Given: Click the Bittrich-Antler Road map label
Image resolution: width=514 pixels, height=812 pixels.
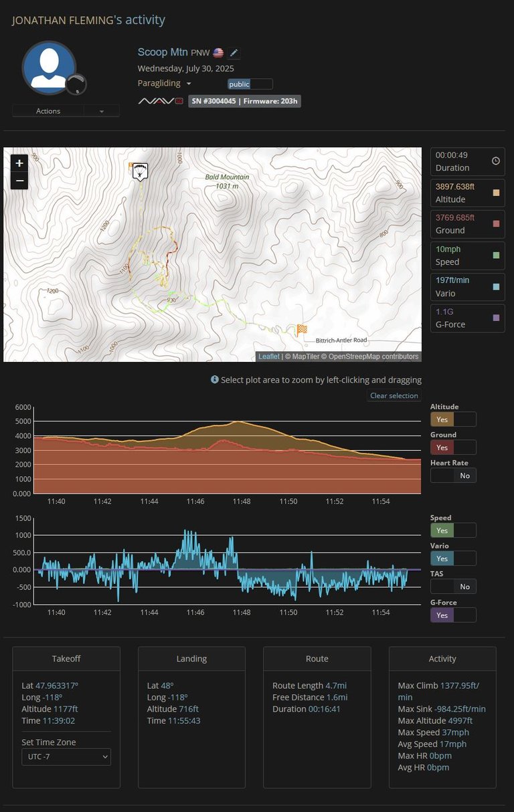Looking at the screenshot, I should pos(341,340).
